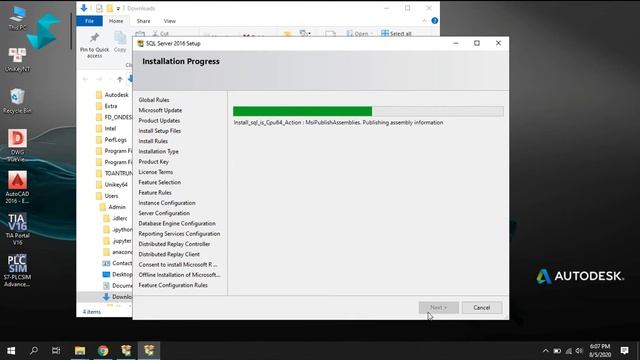Click License Terms setup step
This screenshot has width=640, height=360.
[156, 172]
